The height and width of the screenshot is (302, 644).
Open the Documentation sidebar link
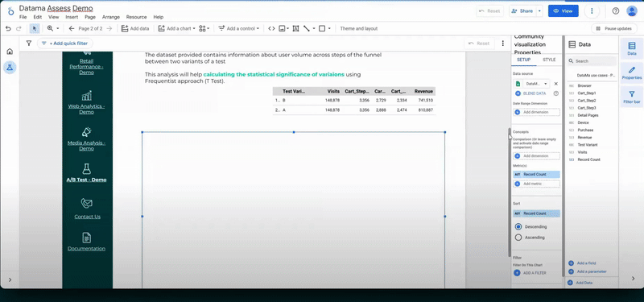coord(86,248)
